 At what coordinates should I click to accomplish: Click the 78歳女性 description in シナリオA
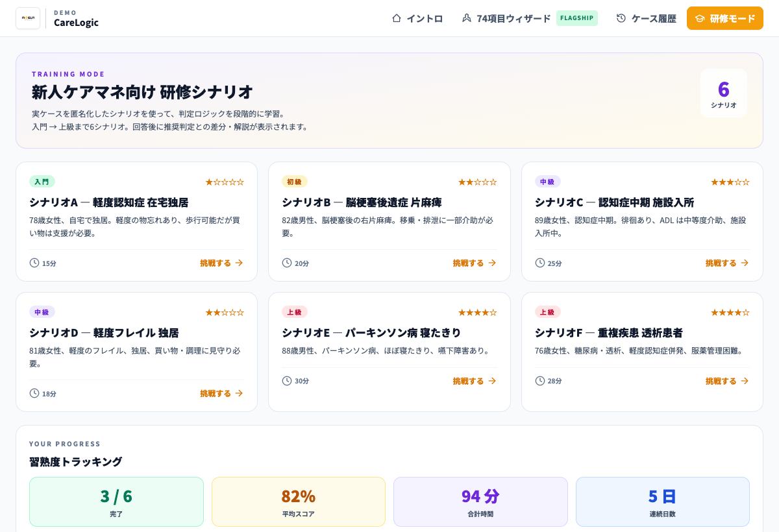tap(134, 226)
